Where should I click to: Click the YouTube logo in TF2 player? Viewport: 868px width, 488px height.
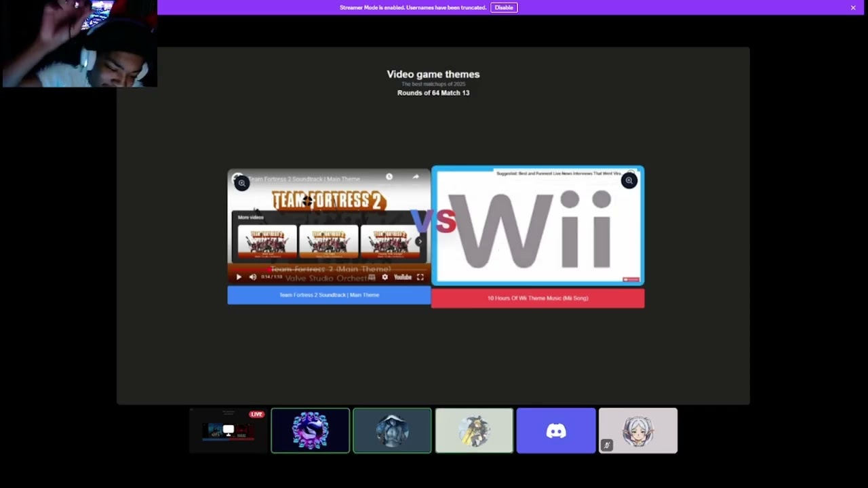(x=403, y=277)
